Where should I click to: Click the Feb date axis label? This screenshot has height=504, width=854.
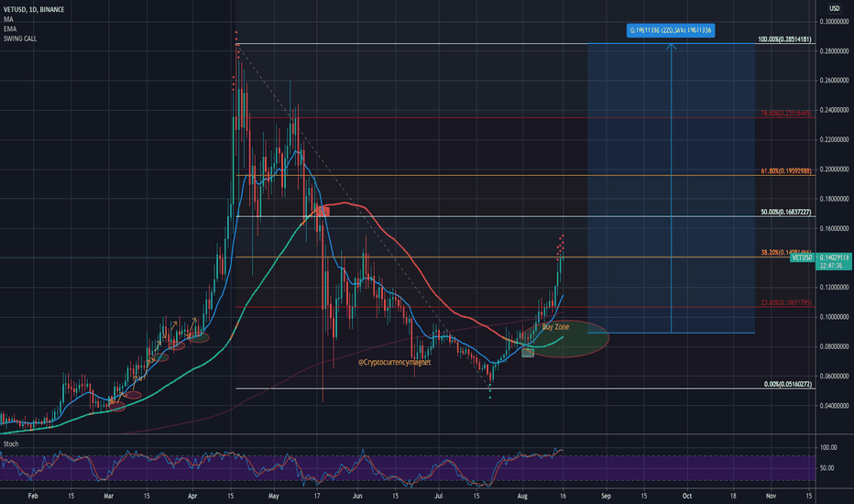33,496
